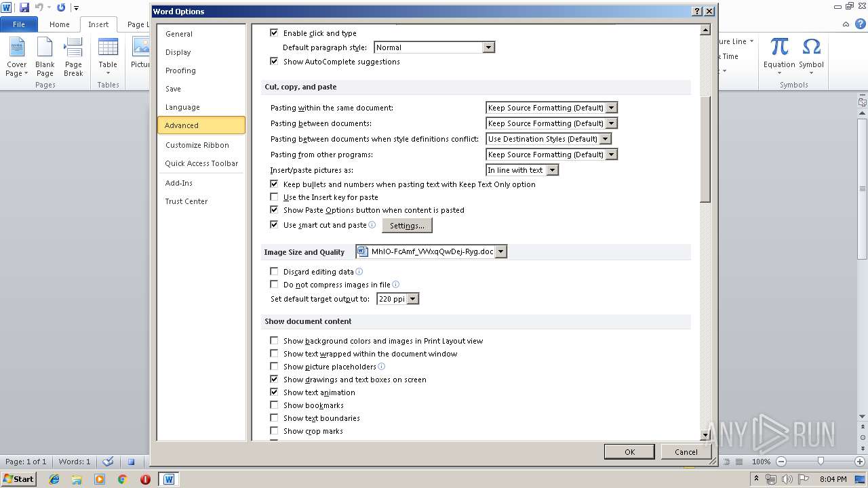Open Windows Explorer folder icon in taskbar
Screen dimensions: 868x488
[77, 479]
